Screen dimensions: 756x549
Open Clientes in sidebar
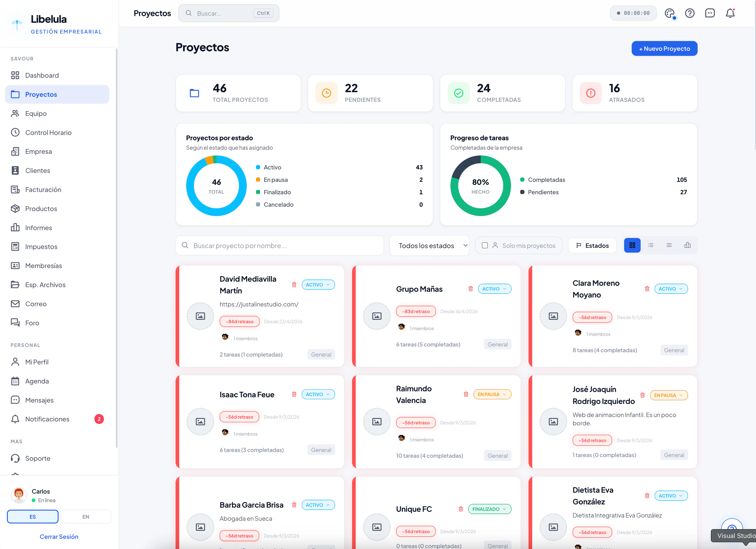[x=57, y=170]
